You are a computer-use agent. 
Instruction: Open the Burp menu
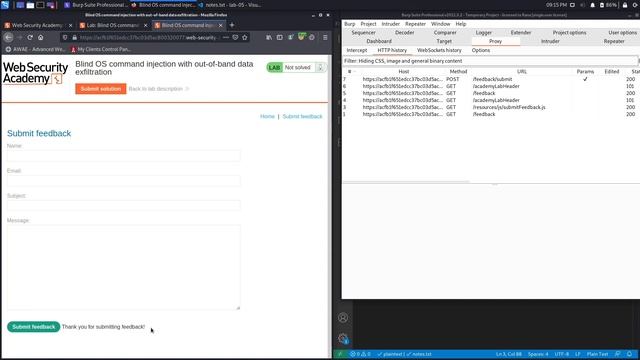350,24
